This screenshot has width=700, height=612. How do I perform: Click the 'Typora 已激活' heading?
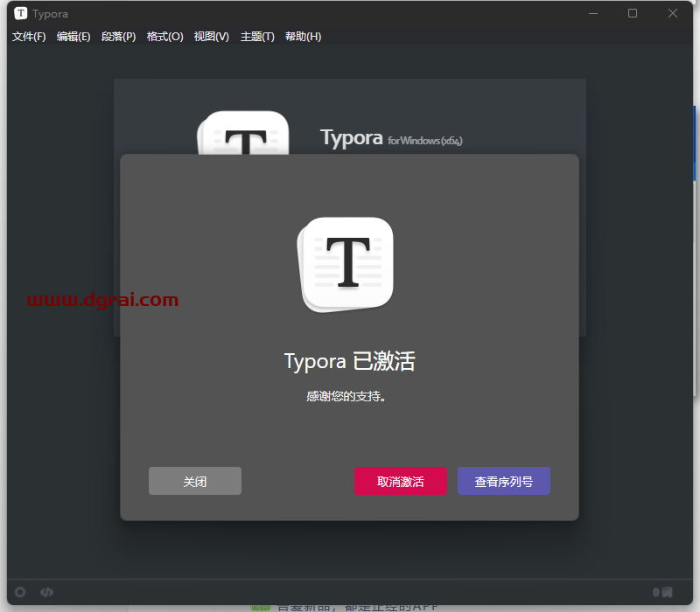pyautogui.click(x=349, y=361)
